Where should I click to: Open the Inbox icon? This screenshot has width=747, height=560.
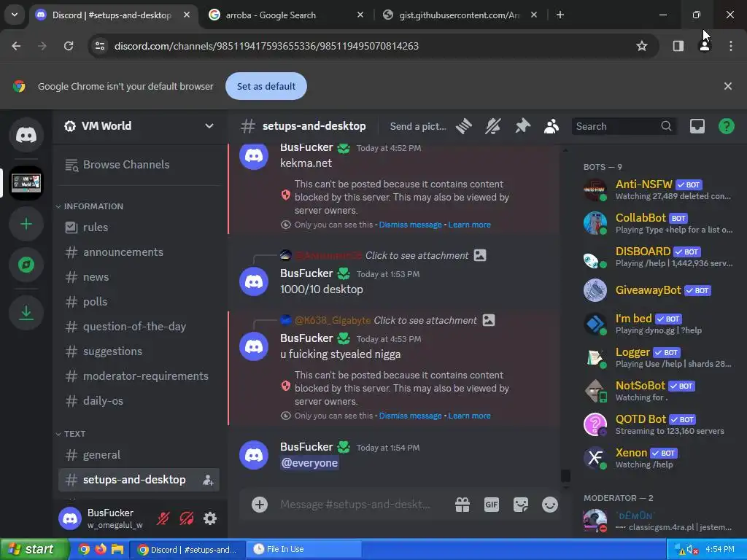(x=697, y=126)
